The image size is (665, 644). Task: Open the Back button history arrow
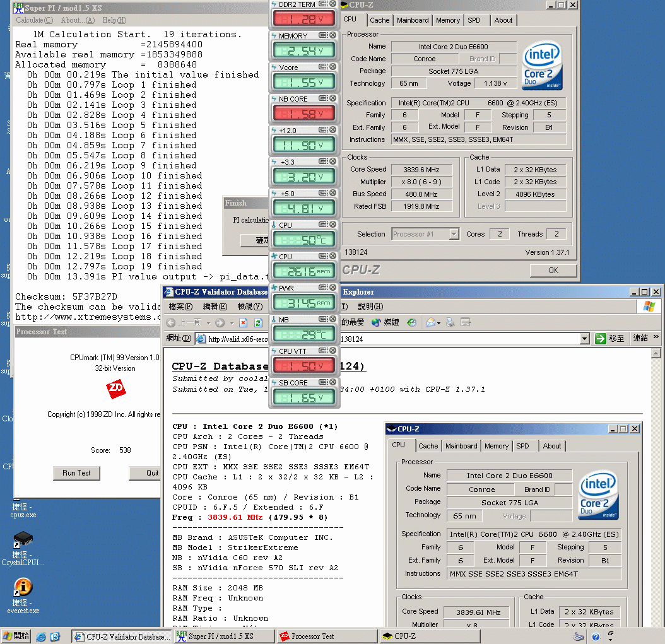pos(208,323)
